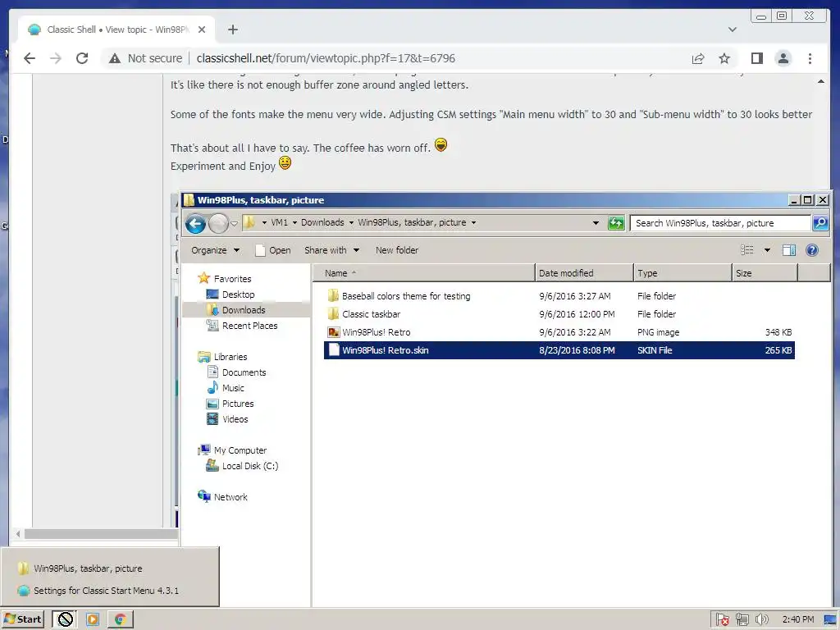Expand dropdown arrow after VM1 breadcrumb

[x=294, y=223]
